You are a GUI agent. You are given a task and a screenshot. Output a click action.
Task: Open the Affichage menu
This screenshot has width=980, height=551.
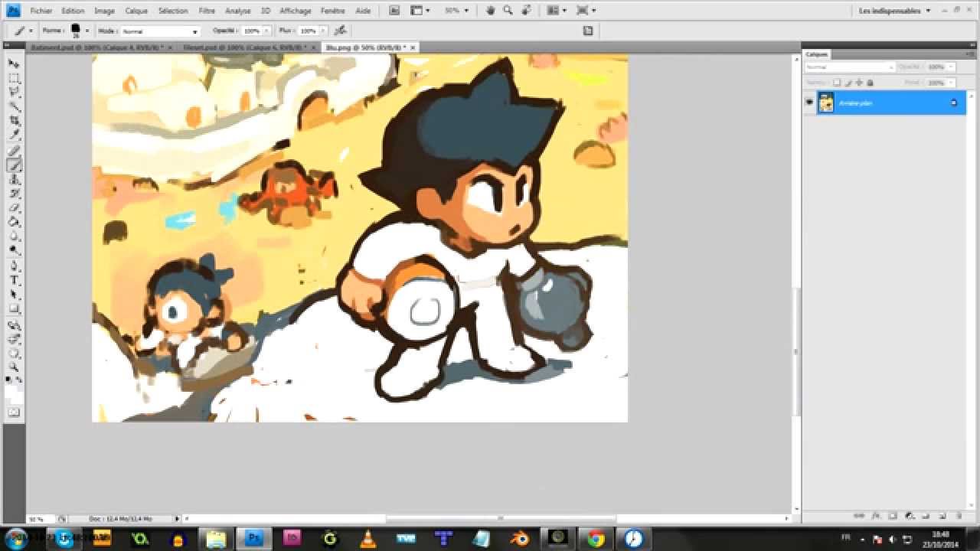296,11
